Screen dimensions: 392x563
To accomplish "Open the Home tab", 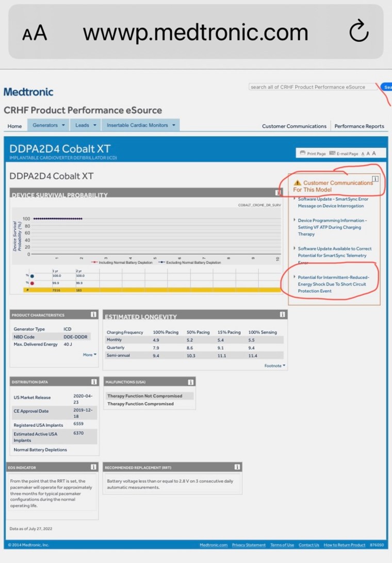I will click(x=15, y=126).
